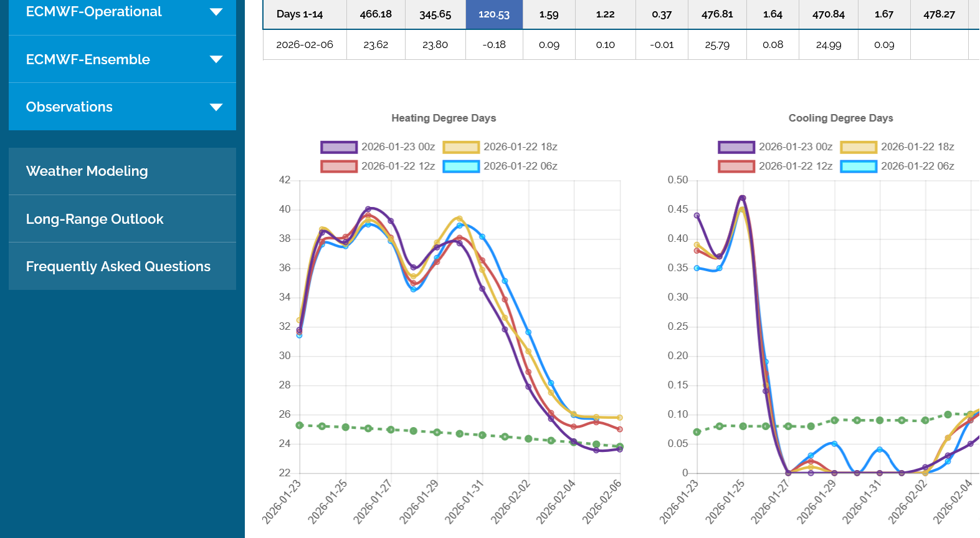The image size is (980, 538).
Task: Click purple 00z legend swatch in Cooling chart
Action: [736, 147]
